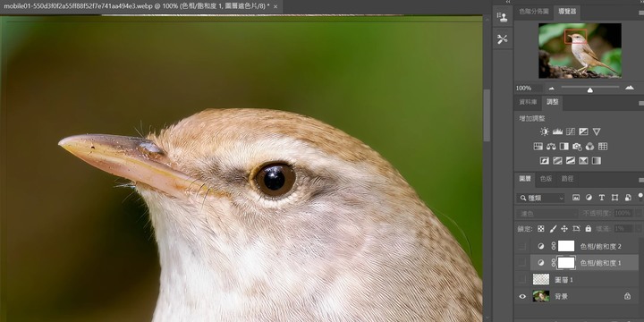Open the Adjustments panel options menu
The height and width of the screenshot is (322, 644).
click(640, 103)
